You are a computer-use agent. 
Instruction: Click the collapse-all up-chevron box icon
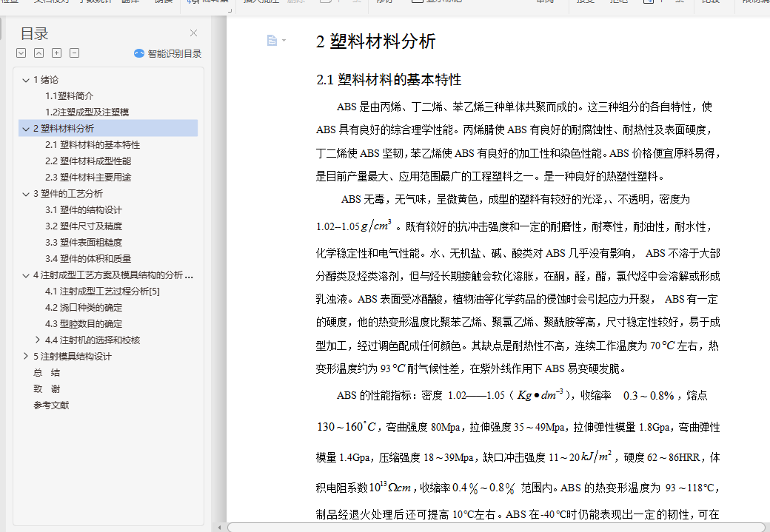pyautogui.click(x=38, y=53)
